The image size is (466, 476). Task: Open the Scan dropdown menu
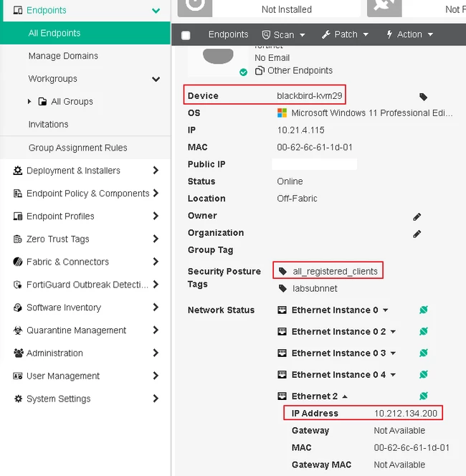(x=284, y=34)
